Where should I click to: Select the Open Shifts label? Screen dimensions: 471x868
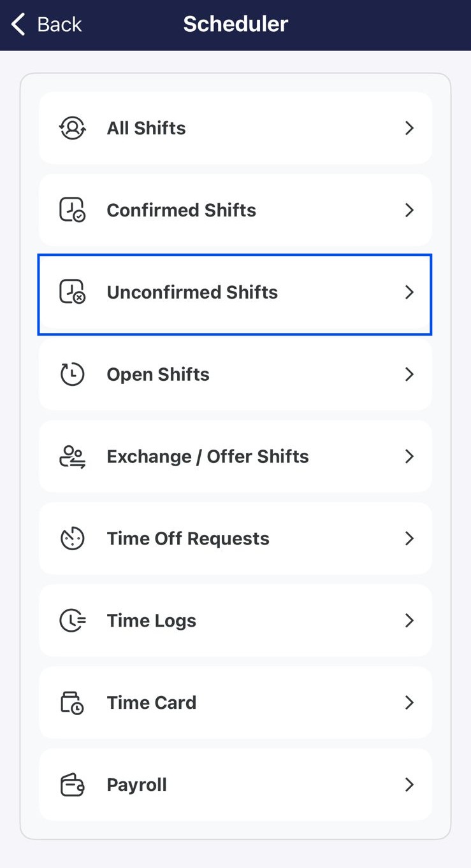tap(158, 374)
